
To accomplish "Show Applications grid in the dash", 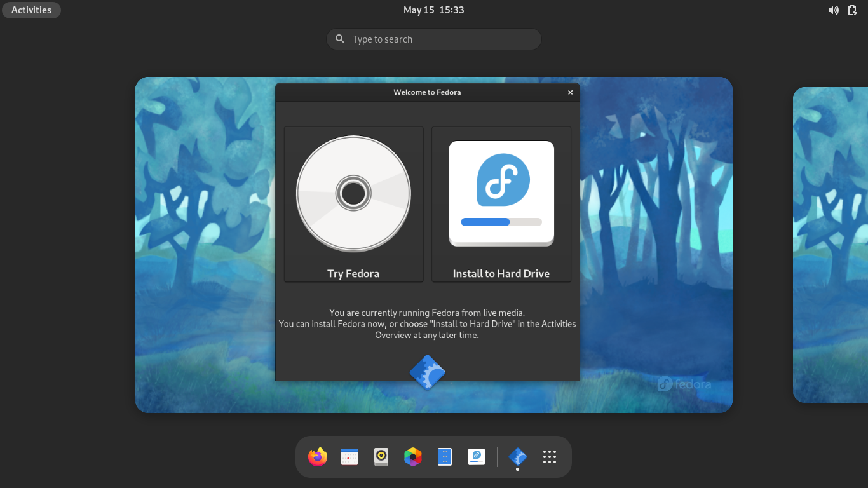I will tap(550, 457).
